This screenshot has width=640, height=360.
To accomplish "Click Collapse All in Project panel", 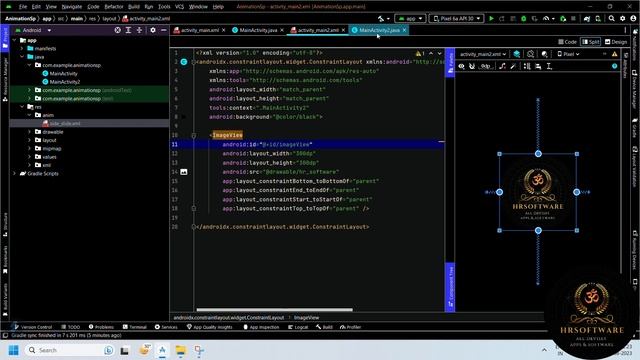I will (139, 30).
